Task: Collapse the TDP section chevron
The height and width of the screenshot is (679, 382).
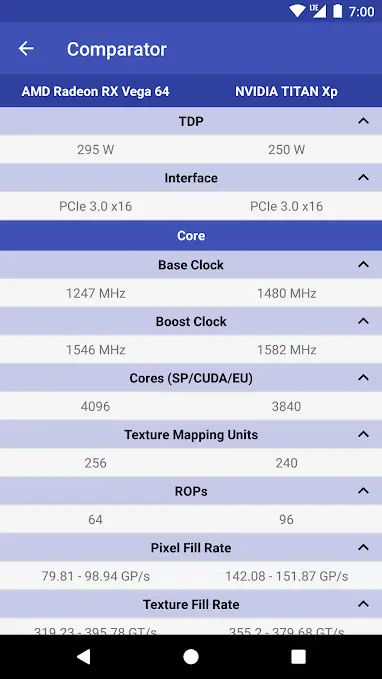Action: pyautogui.click(x=363, y=121)
